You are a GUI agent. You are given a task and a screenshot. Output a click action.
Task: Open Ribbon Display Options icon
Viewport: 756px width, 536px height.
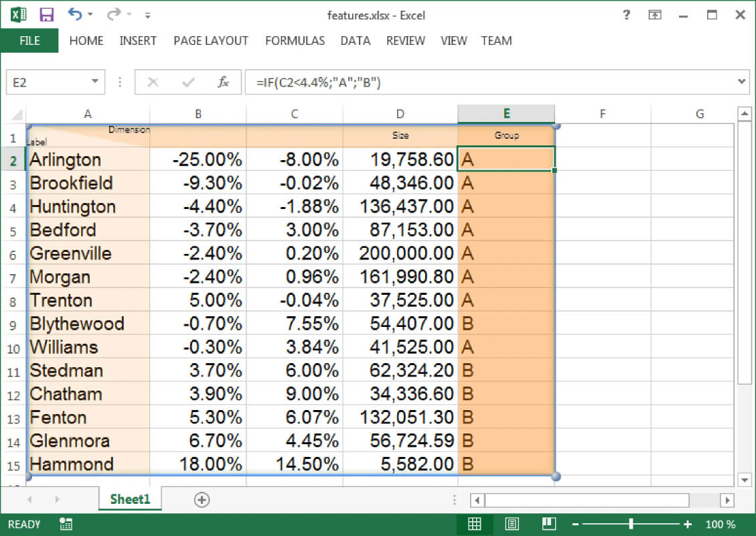pyautogui.click(x=654, y=15)
